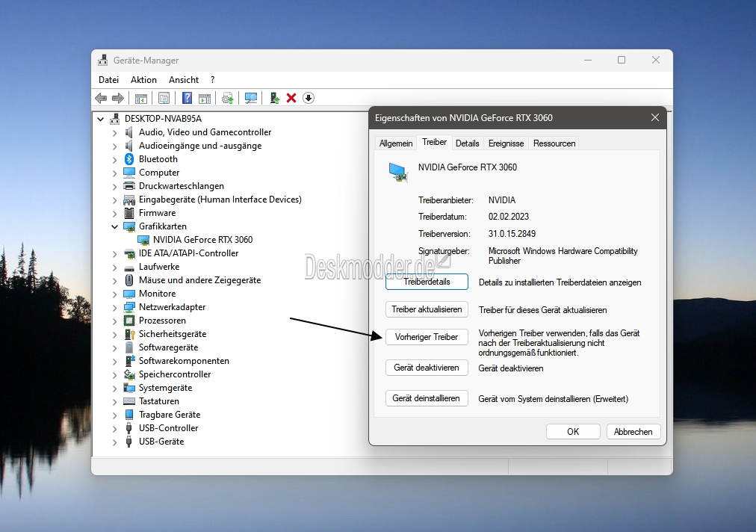The width and height of the screenshot is (756, 532).
Task: Confirm the dialog with OK
Action: (573, 432)
